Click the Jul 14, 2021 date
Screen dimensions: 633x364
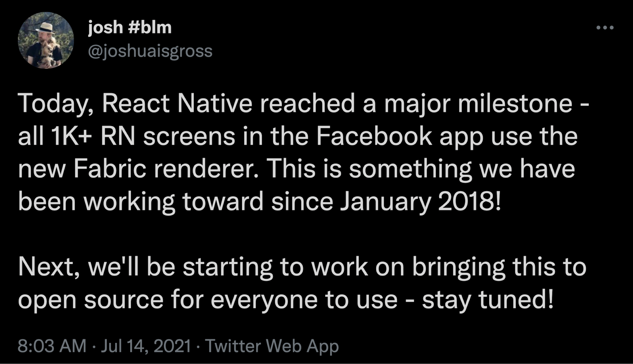(x=146, y=346)
